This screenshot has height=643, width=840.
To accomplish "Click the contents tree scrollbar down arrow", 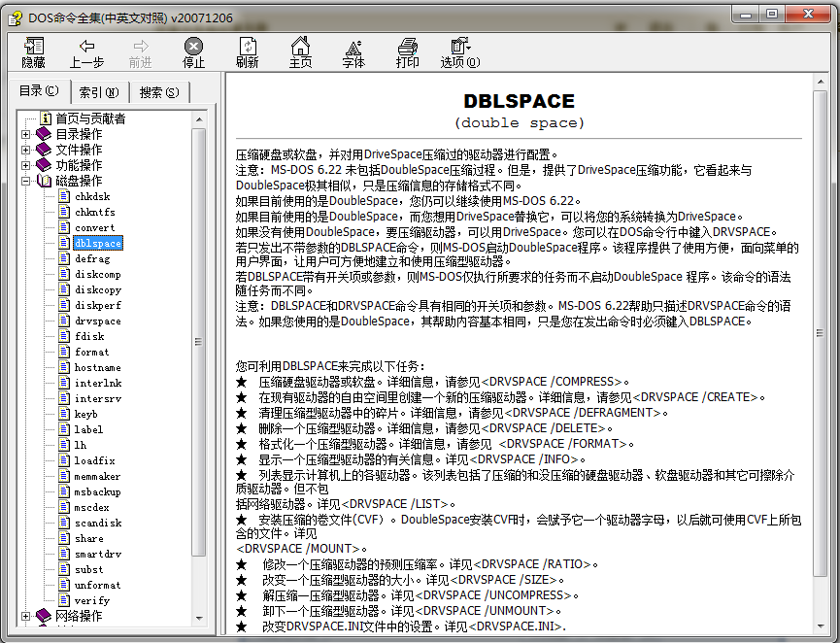I will tap(199, 618).
